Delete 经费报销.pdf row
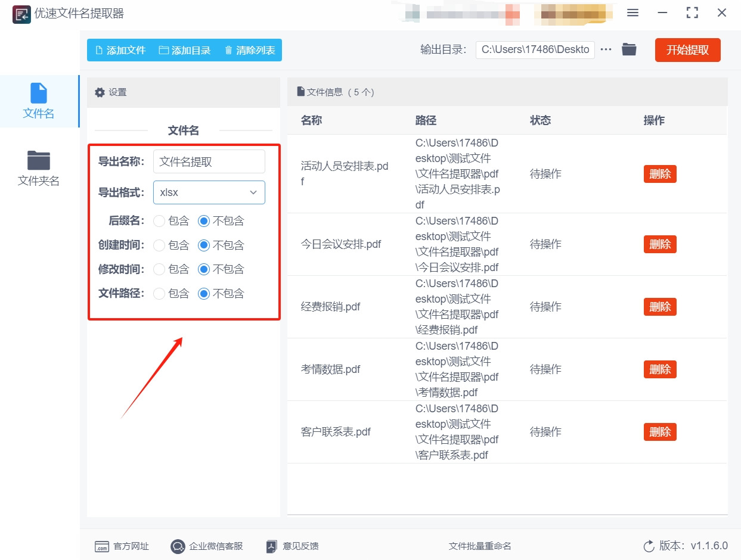Viewport: 741px width, 560px height. tap(660, 307)
